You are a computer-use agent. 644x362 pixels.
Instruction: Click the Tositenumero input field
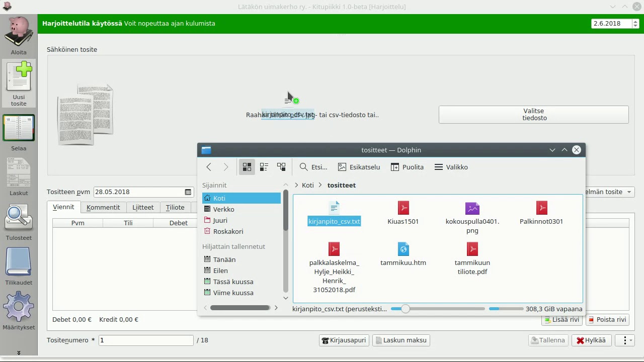pyautogui.click(x=146, y=340)
